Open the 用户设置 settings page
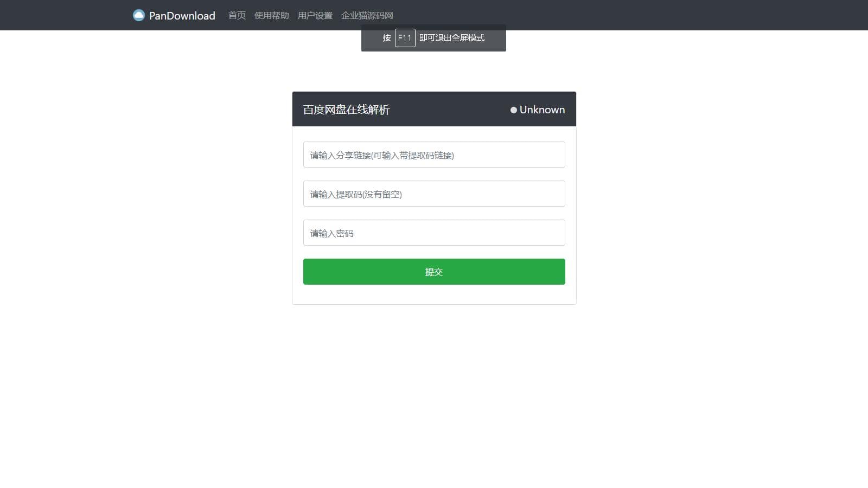Image resolution: width=868 pixels, height=488 pixels. 315,15
